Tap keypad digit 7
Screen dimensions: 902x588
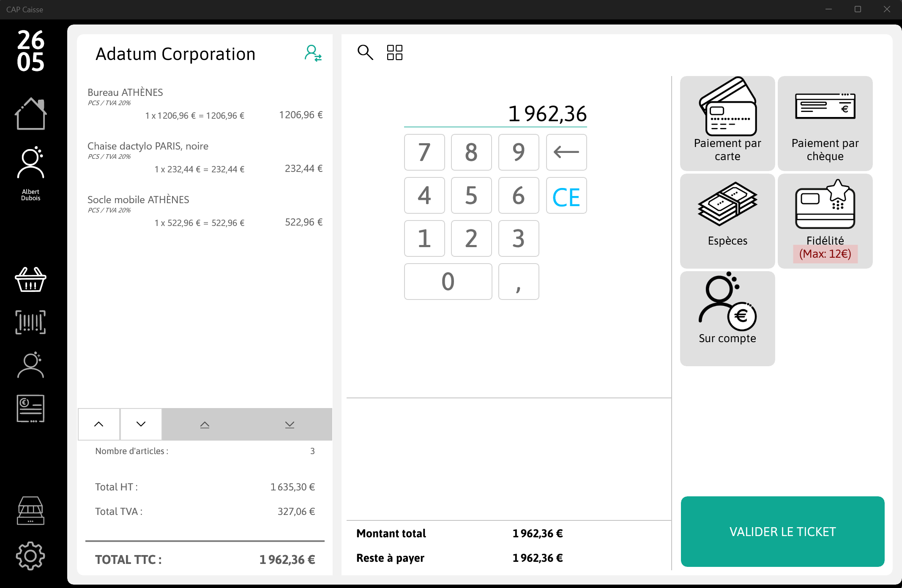coord(424,152)
